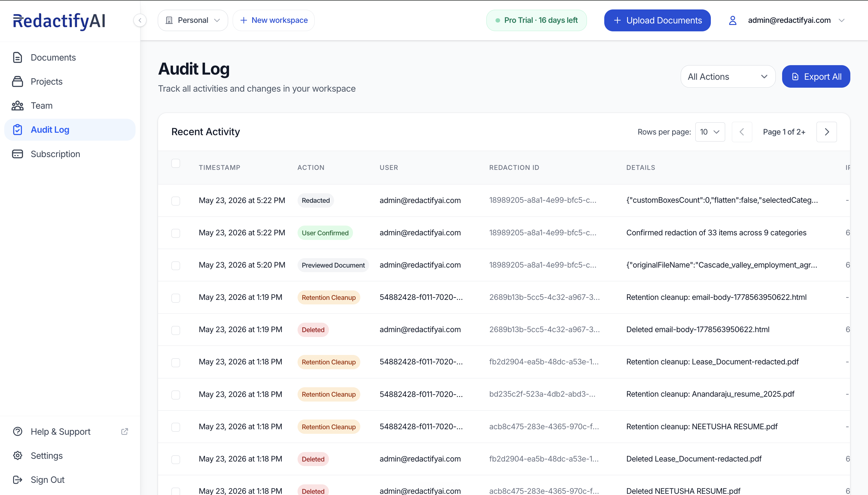
Task: Click the REDACTION ID column header
Action: [514, 168]
